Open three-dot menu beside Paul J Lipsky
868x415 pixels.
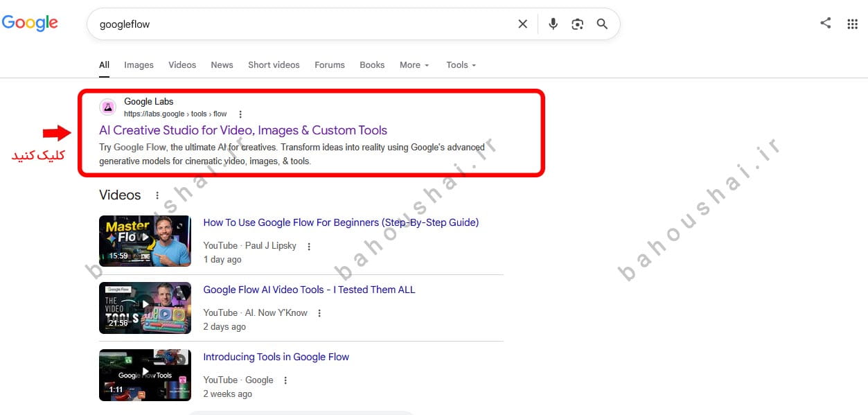coord(309,246)
